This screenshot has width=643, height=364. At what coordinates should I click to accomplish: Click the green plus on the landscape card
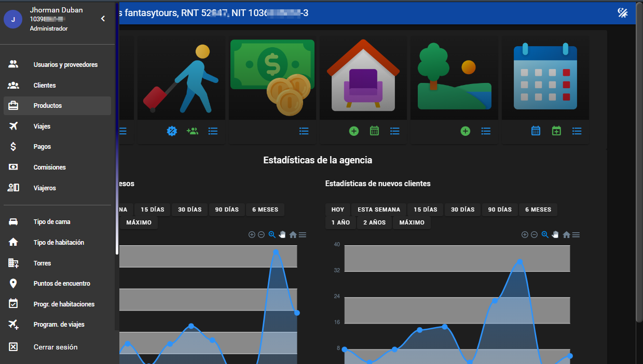click(465, 131)
